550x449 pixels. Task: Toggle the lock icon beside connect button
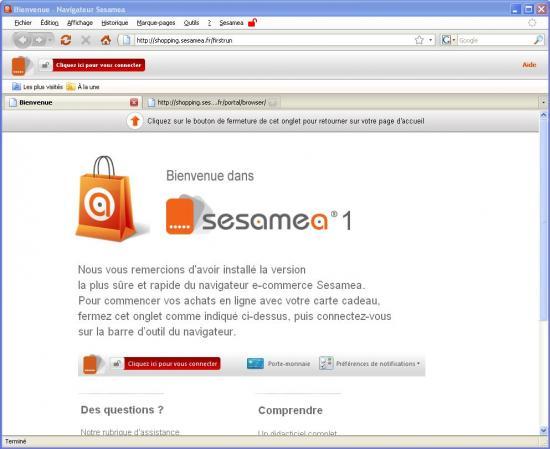point(45,65)
